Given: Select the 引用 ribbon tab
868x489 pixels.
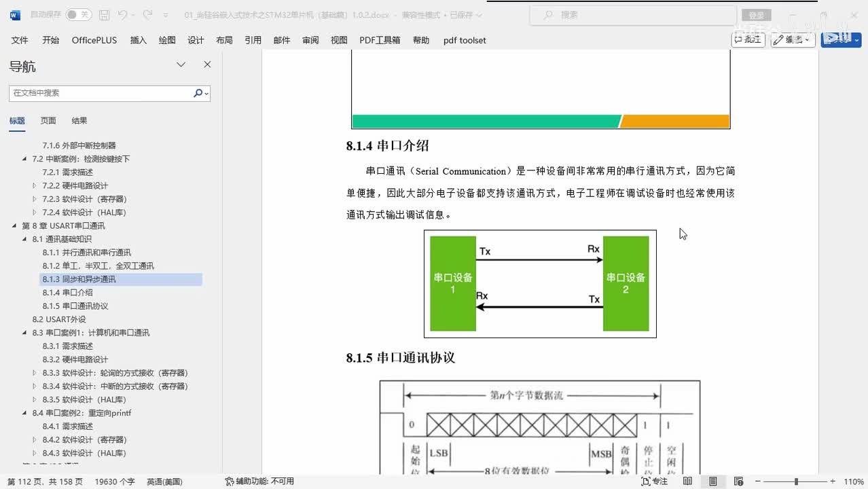Looking at the screenshot, I should click(x=253, y=40).
